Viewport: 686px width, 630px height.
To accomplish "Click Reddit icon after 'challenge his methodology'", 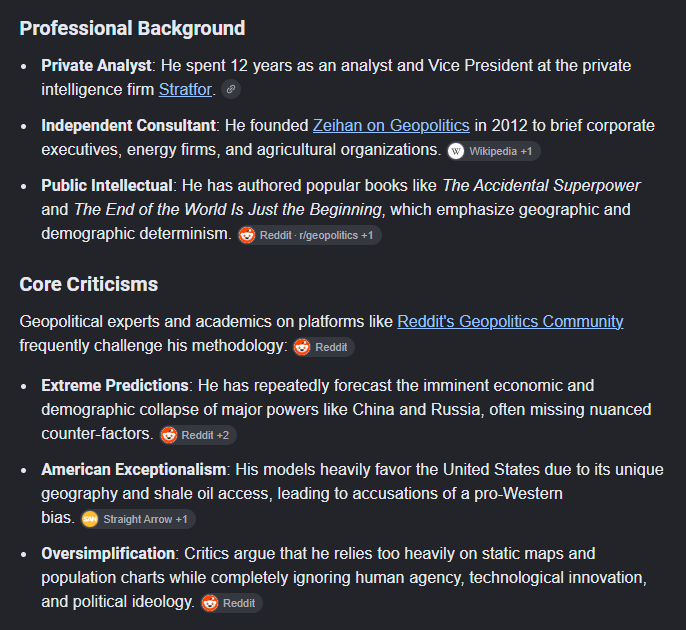I will click(x=302, y=347).
